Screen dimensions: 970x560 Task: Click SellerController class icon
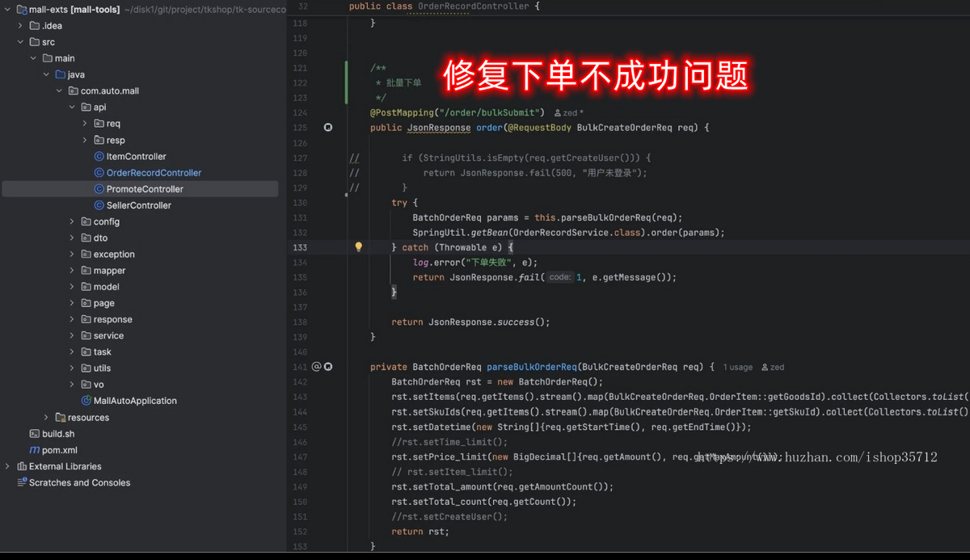pyautogui.click(x=99, y=205)
